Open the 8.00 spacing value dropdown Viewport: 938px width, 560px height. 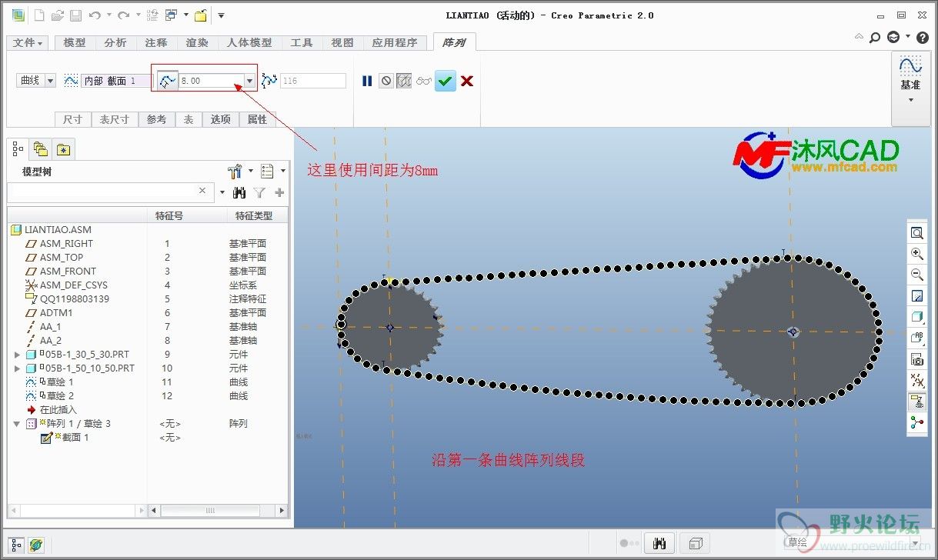(x=249, y=80)
